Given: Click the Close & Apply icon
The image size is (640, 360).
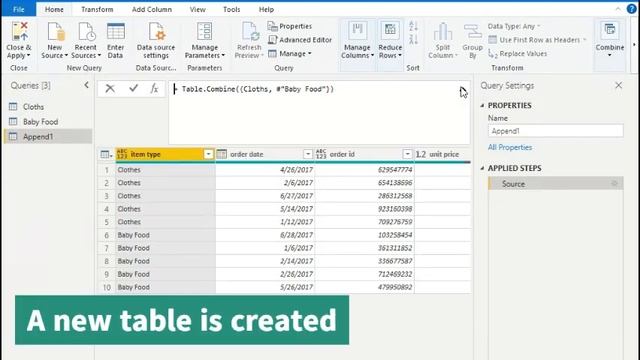Looking at the screenshot, I should click(19, 31).
